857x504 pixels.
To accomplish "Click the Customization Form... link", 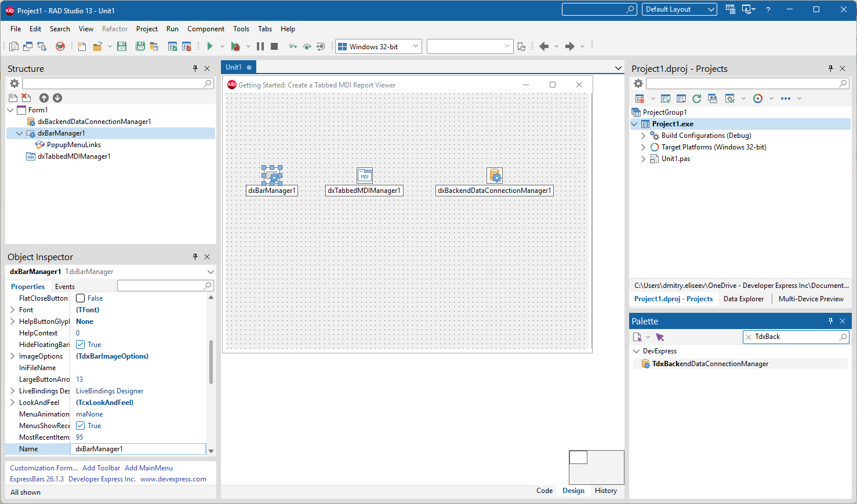I will coord(43,468).
